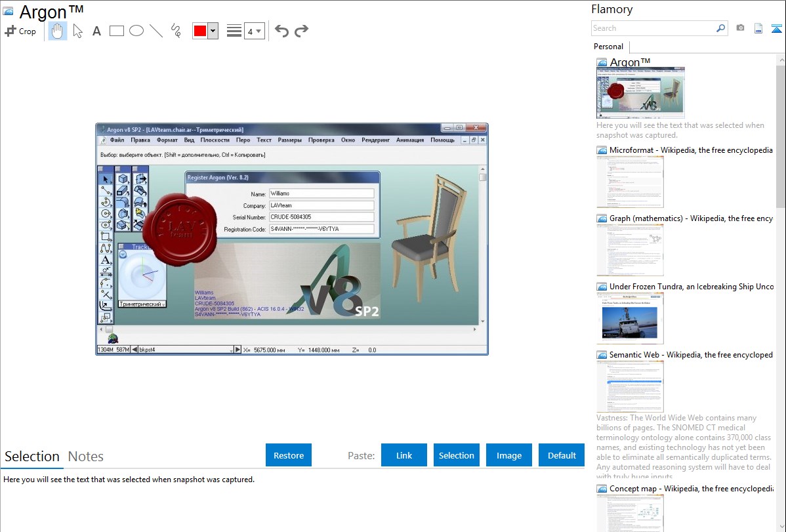Select the Microformat snapshot thumbnail

click(630, 182)
